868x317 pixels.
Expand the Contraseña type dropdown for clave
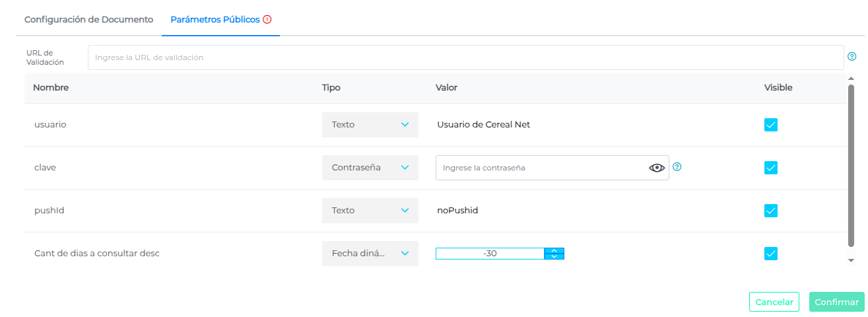[370, 168]
